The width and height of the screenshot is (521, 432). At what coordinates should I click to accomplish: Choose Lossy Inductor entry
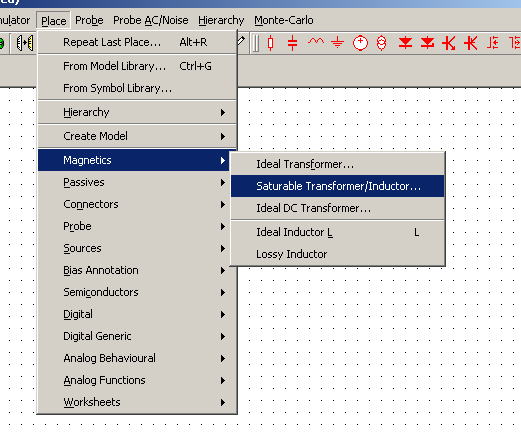click(x=338, y=254)
